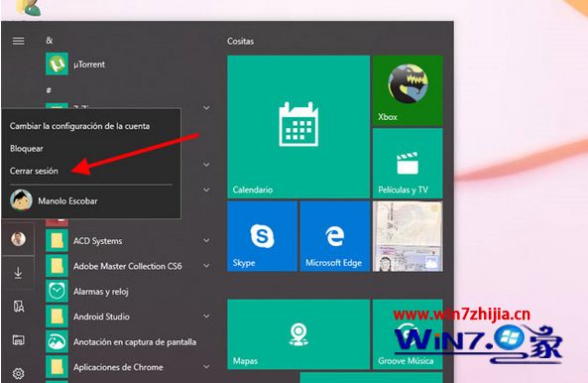This screenshot has height=383, width=588.
Task: Launch the Alarmas y reloj app icon
Action: [57, 291]
